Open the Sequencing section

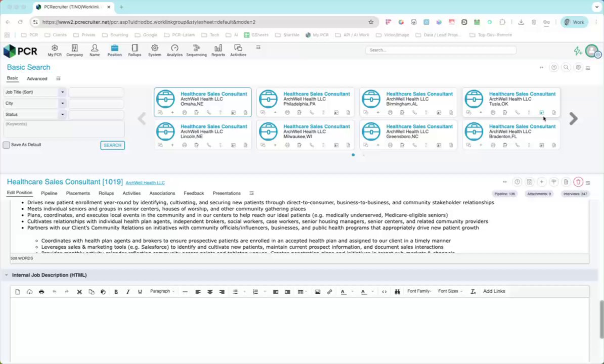[196, 51]
